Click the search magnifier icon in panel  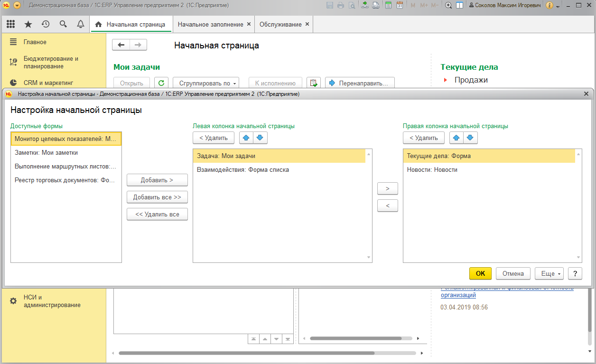pos(63,24)
